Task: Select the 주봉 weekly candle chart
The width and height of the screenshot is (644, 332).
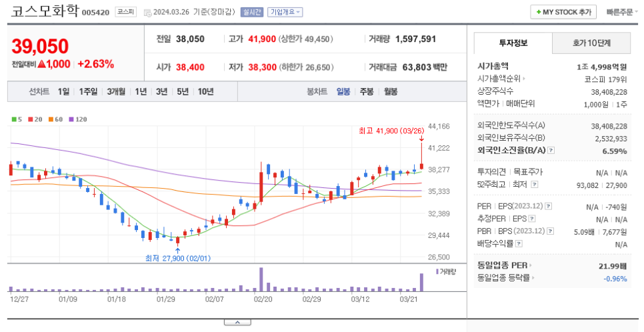Action: (x=367, y=91)
